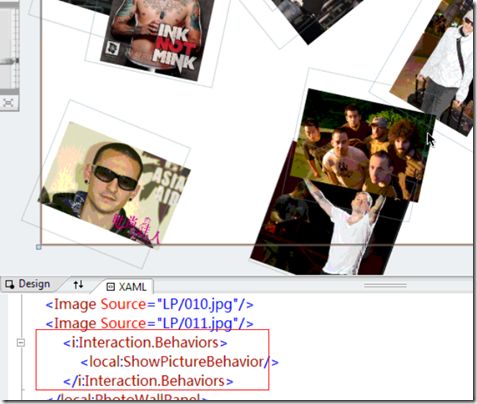
Task: Select the Ink Not Mink photo
Action: coord(158,37)
